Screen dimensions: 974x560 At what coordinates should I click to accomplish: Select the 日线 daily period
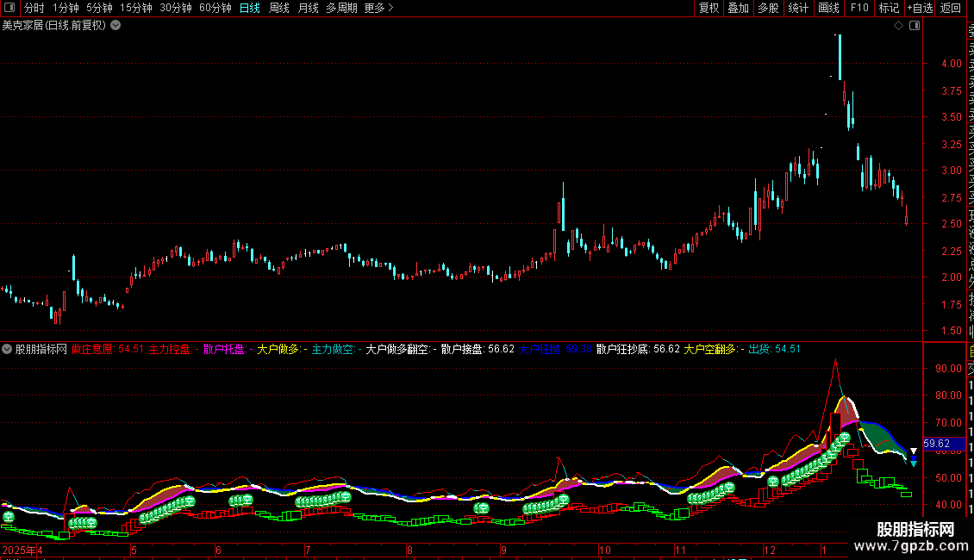click(x=250, y=8)
